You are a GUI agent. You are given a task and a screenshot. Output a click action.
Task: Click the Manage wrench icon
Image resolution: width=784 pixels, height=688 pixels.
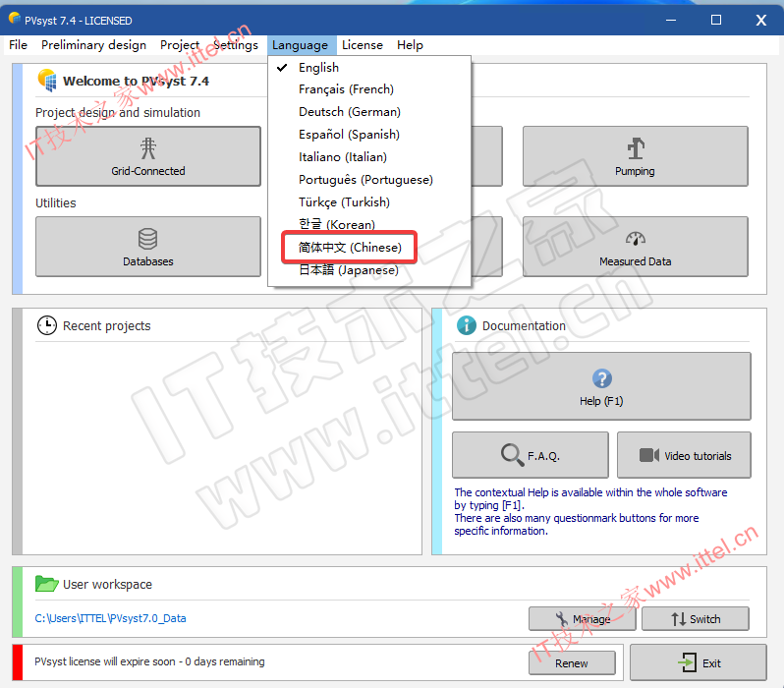tap(562, 619)
